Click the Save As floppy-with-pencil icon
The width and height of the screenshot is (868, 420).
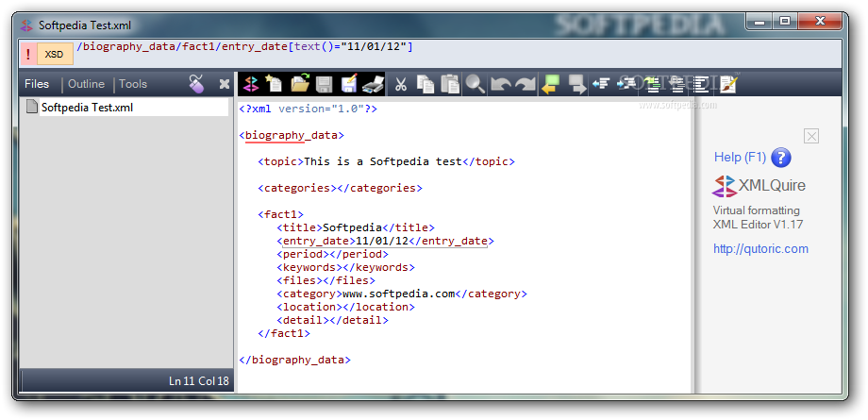[349, 83]
